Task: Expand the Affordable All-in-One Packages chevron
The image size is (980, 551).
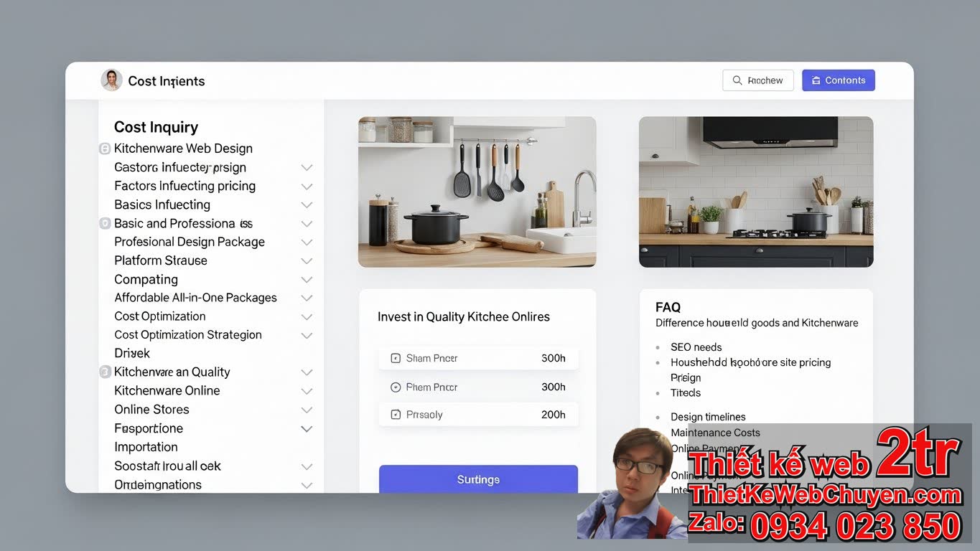Action: click(307, 298)
